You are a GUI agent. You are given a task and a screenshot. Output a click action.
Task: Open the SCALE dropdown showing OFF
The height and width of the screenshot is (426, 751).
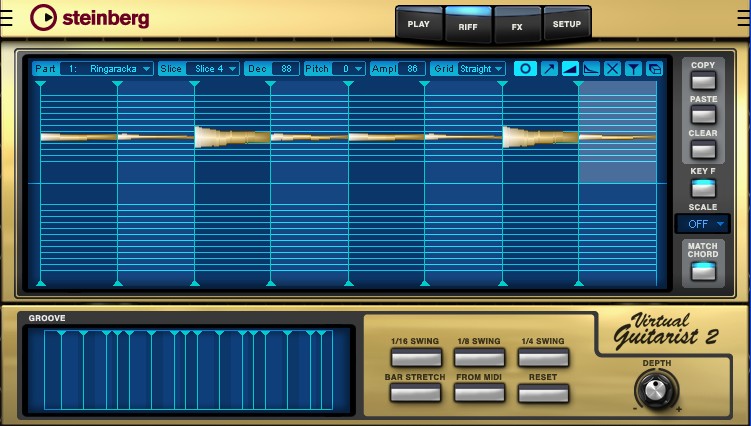(x=703, y=224)
